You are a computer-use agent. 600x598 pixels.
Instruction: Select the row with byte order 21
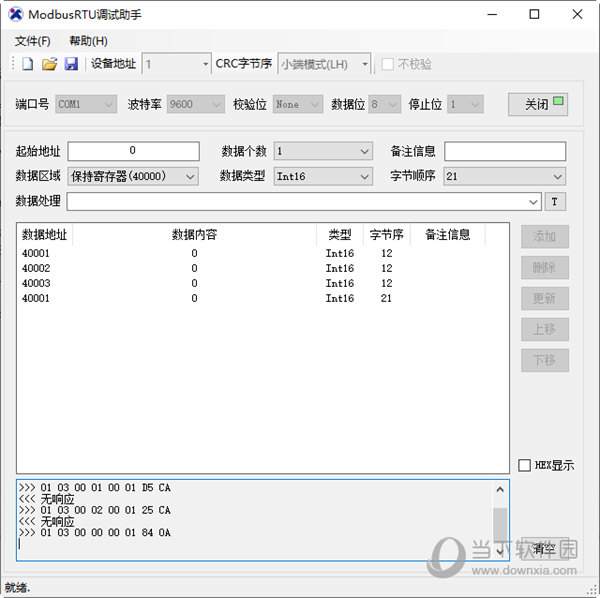[x=262, y=298]
